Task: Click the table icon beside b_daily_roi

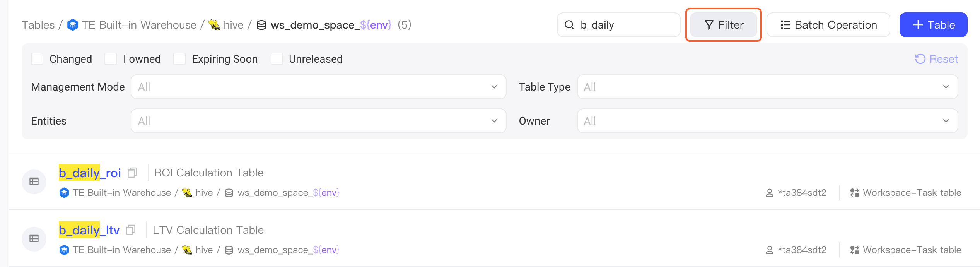Action: coord(34,181)
